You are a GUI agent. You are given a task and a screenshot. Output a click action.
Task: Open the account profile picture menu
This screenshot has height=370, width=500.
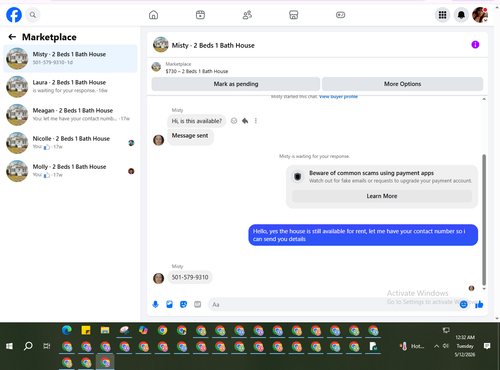click(480, 15)
